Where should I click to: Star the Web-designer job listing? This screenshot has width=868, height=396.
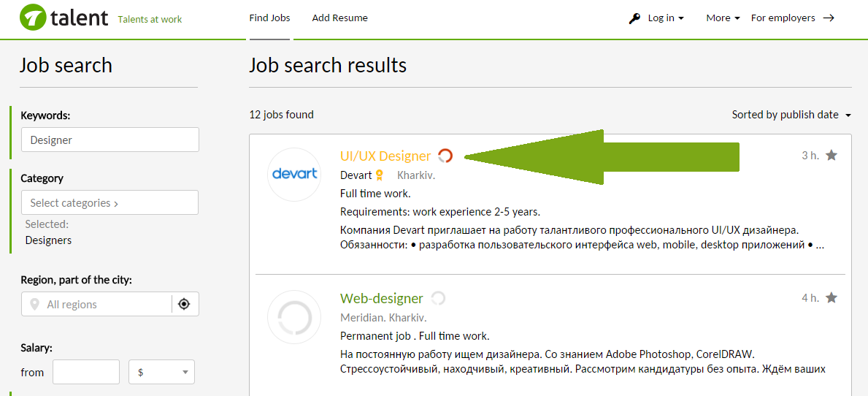[831, 298]
